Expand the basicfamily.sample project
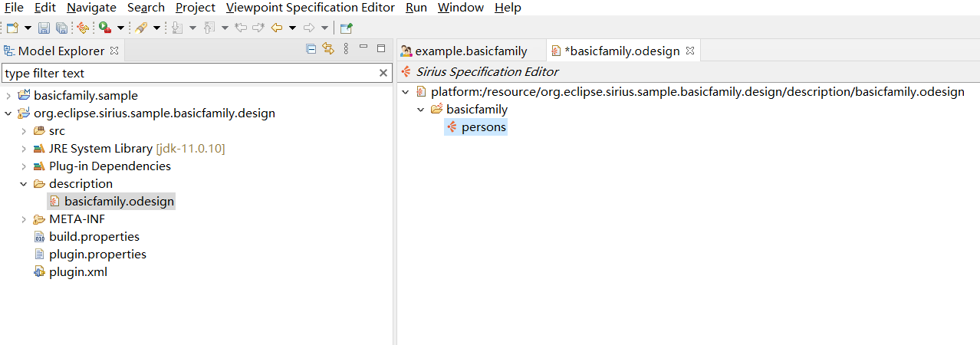 (8, 96)
